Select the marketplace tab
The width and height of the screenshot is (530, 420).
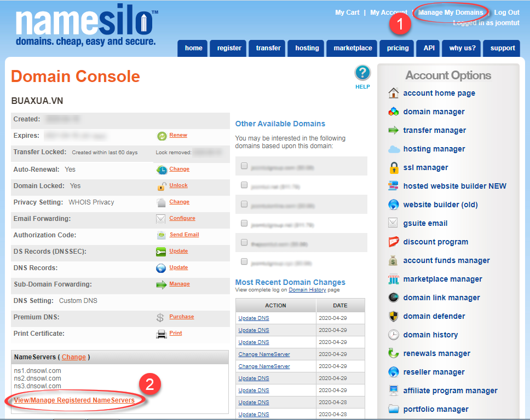click(352, 48)
